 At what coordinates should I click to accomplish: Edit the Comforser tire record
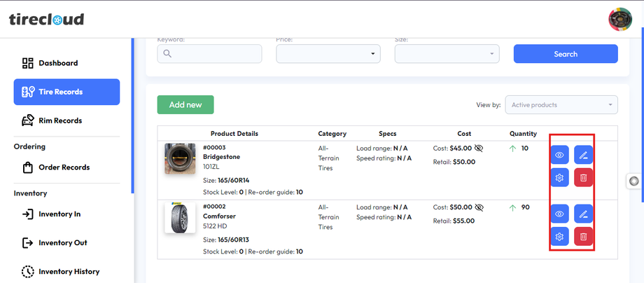pos(583,214)
